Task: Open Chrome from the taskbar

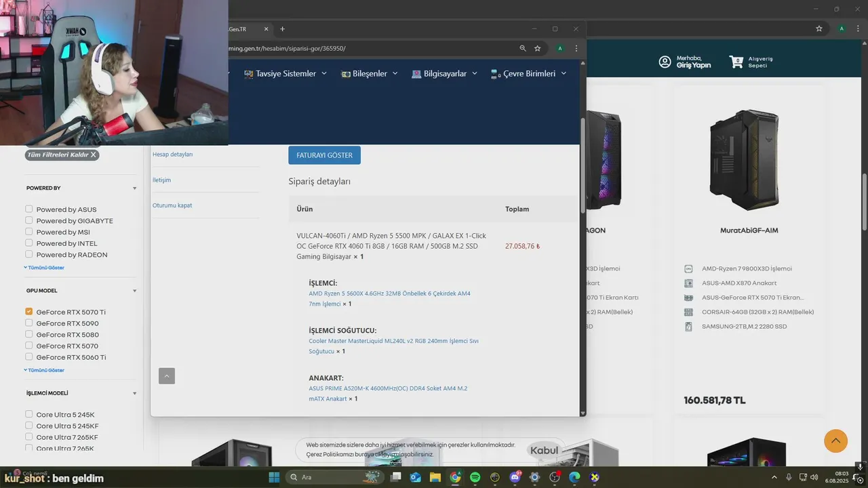Action: coord(455,477)
